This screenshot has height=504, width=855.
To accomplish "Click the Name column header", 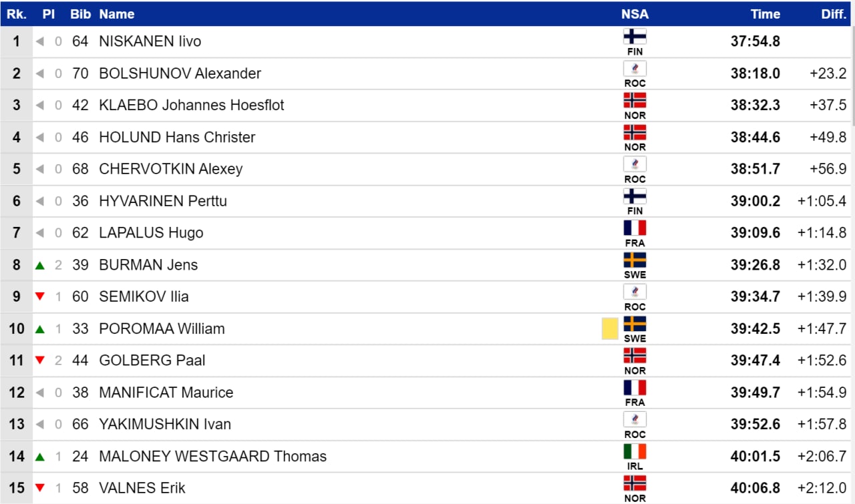I will tap(116, 14).
